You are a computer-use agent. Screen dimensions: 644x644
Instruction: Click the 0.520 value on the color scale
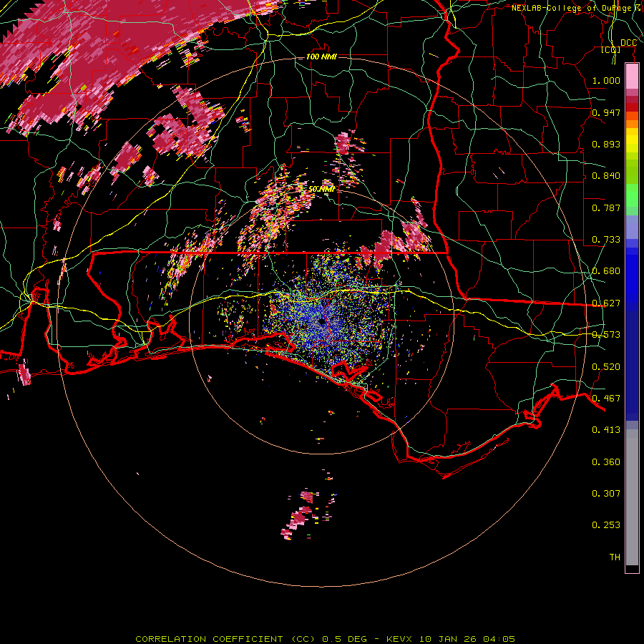pyautogui.click(x=606, y=367)
